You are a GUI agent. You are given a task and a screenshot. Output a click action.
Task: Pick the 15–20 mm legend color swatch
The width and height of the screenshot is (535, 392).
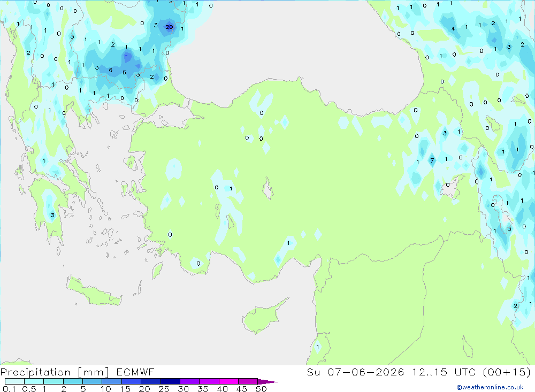pos(132,381)
